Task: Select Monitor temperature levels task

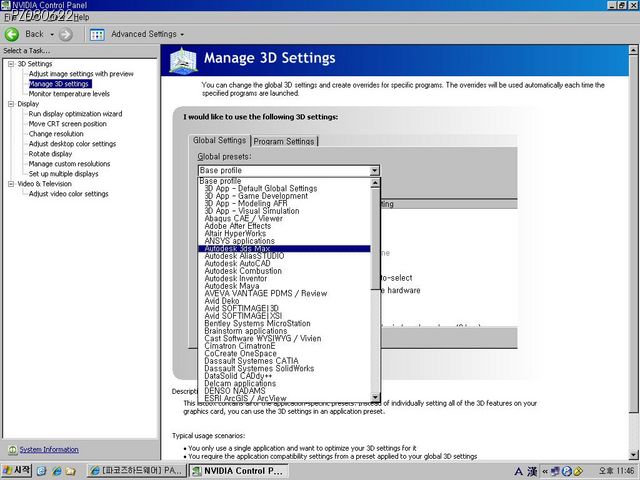Action: pyautogui.click(x=69, y=94)
